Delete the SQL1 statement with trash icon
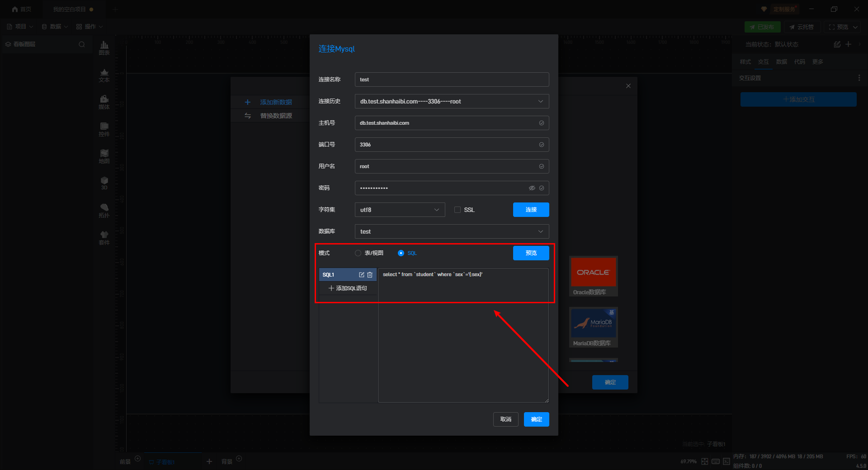 pyautogui.click(x=370, y=275)
